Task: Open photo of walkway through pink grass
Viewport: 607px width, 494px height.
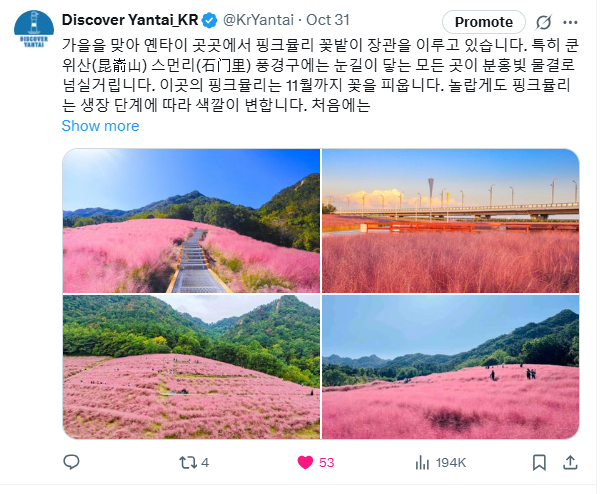Action: 192,221
